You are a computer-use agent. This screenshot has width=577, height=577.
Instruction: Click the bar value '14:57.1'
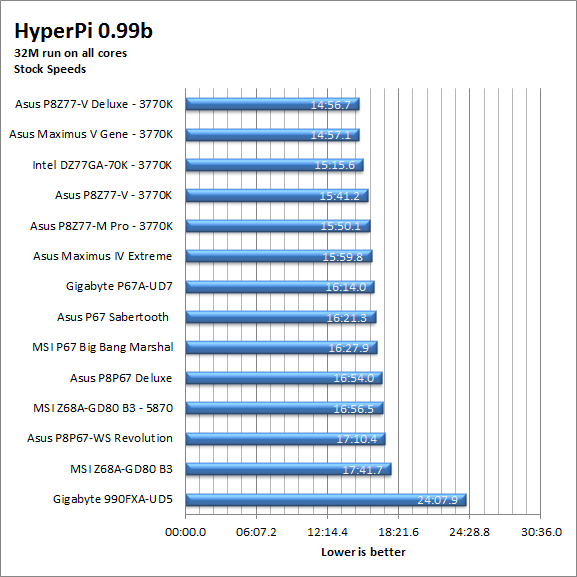point(330,135)
